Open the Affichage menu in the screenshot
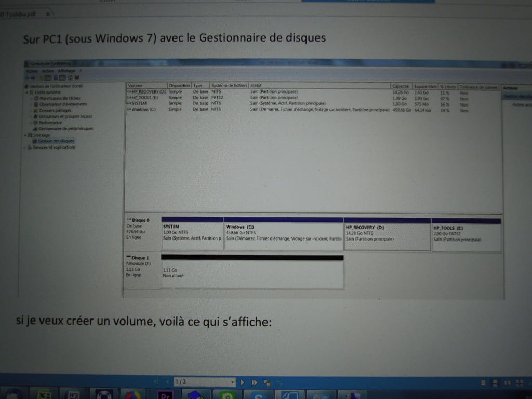 click(66, 71)
